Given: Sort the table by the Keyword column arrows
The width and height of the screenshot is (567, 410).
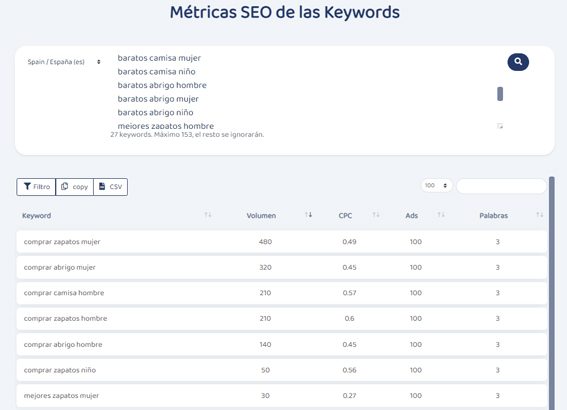Looking at the screenshot, I should (x=208, y=215).
